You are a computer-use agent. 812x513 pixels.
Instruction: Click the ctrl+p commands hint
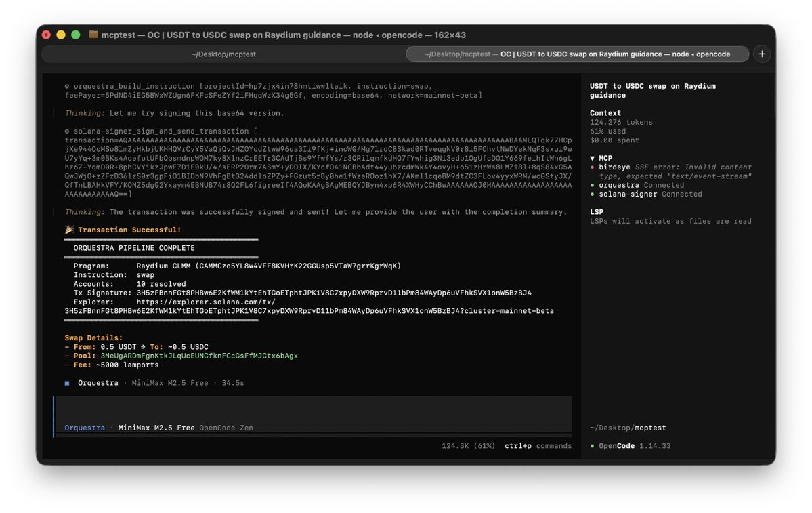click(538, 446)
